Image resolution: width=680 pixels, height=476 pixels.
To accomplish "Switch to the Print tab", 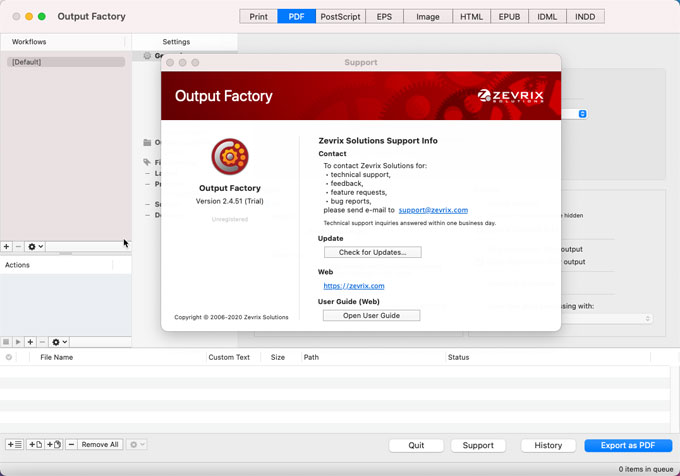I will pos(258,16).
